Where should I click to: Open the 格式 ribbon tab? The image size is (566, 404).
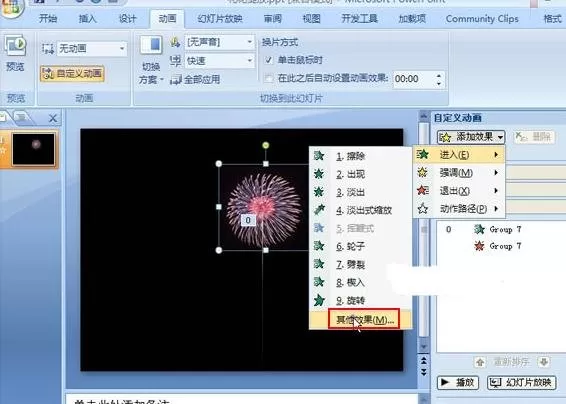(x=552, y=18)
